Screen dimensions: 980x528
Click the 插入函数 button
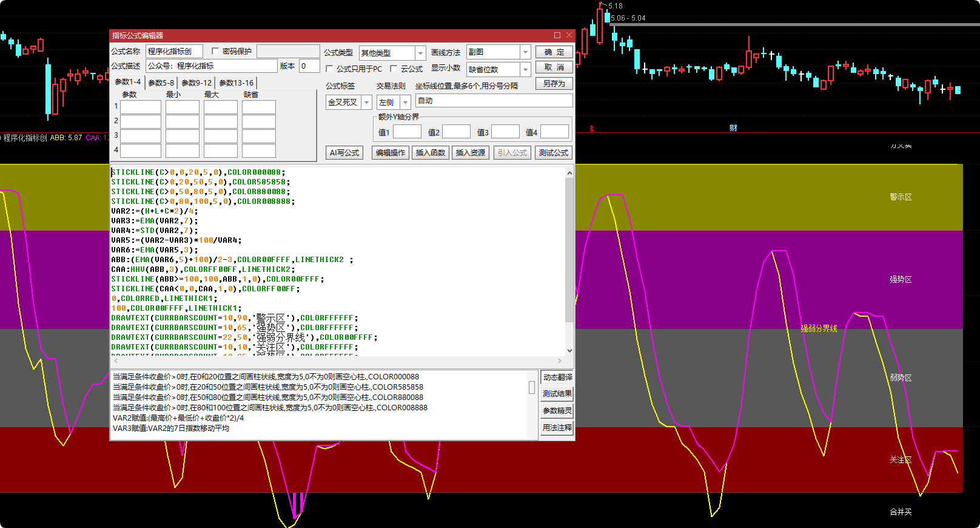(430, 153)
